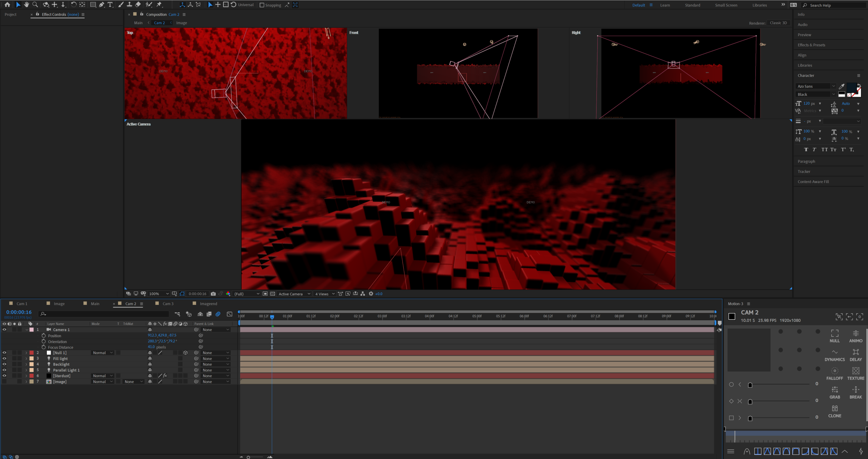Viewport: 868px width, 459px height.
Task: Switch to the Cam 3 timeline tab
Action: (168, 304)
